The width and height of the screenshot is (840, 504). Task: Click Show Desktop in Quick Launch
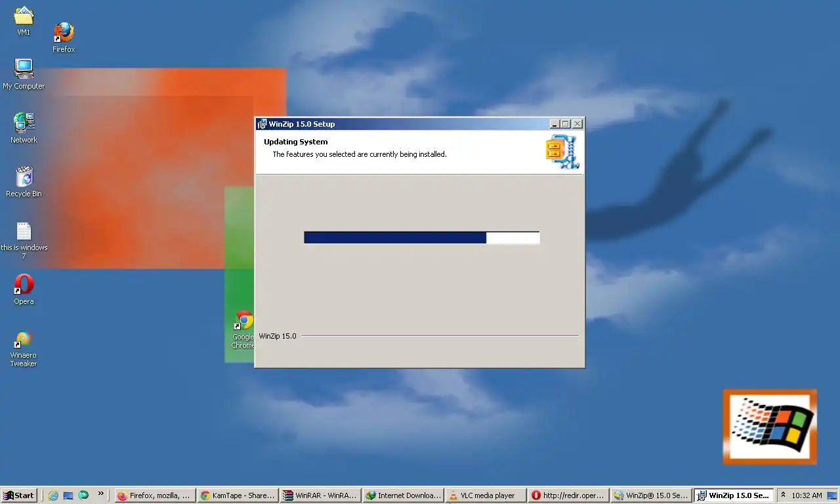coord(68,495)
